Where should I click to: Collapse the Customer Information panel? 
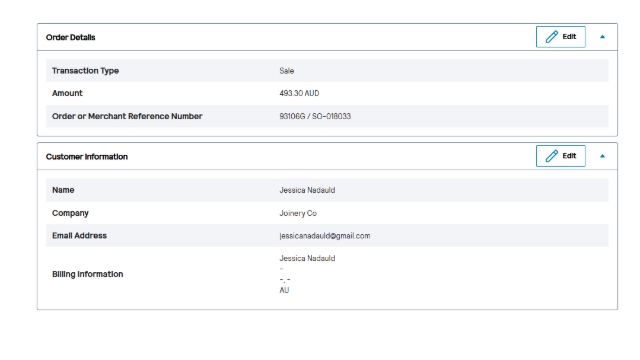pyautogui.click(x=602, y=156)
